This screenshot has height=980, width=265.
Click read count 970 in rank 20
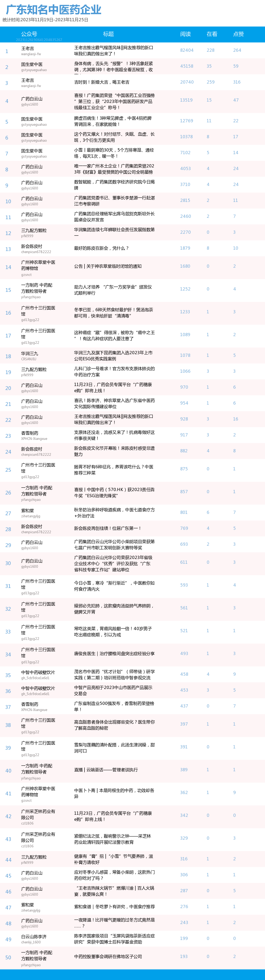tap(184, 387)
